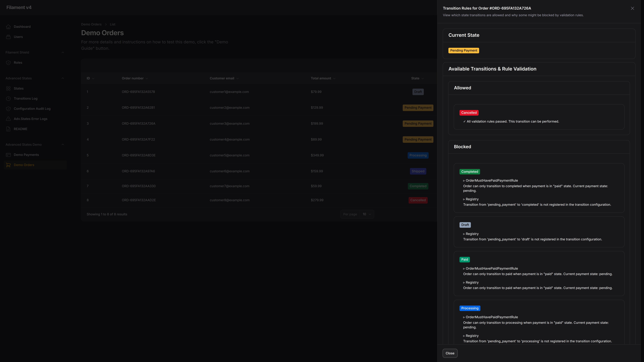Select the Demo Orders shopping cart icon
The width and height of the screenshot is (644, 362).
tap(8, 165)
